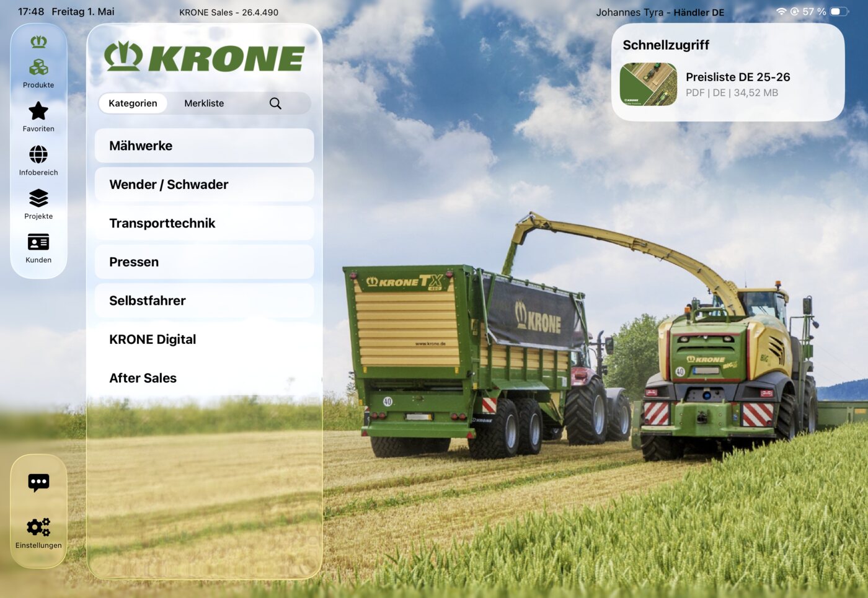Open Preisliste DE 25-26 thumbnail
Viewport: 868px width, 598px height.
(649, 84)
